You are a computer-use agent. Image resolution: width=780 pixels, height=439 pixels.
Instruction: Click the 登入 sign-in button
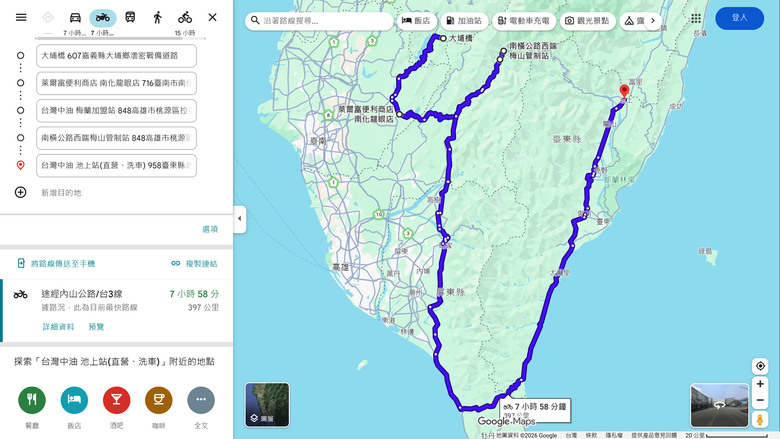pos(739,18)
